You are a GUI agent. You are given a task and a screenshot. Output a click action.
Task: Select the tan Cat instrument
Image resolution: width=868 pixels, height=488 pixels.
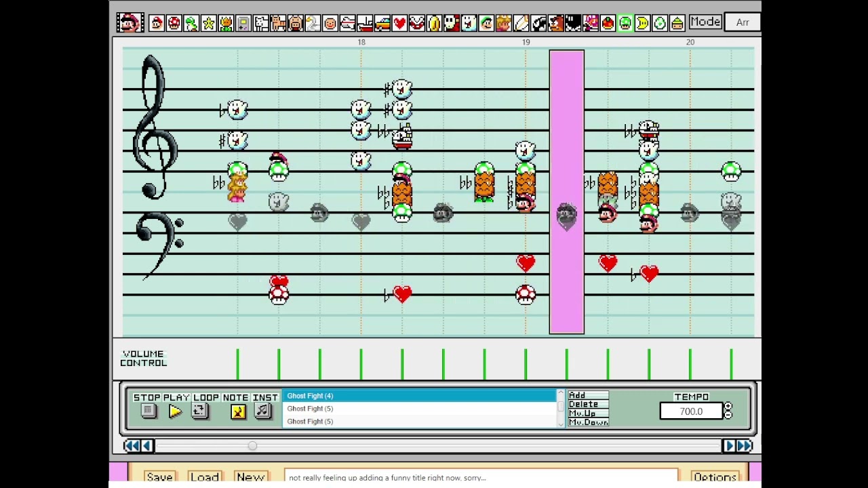(x=278, y=24)
